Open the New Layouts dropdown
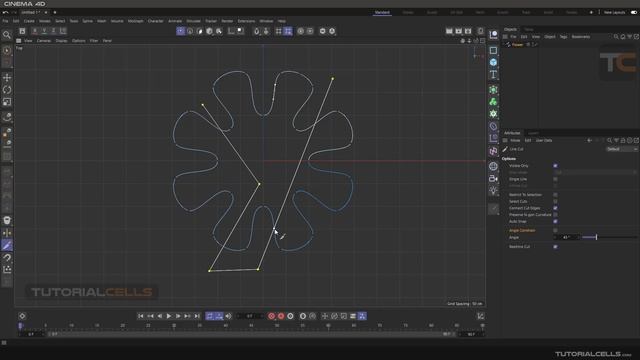640x360 pixels. point(614,12)
